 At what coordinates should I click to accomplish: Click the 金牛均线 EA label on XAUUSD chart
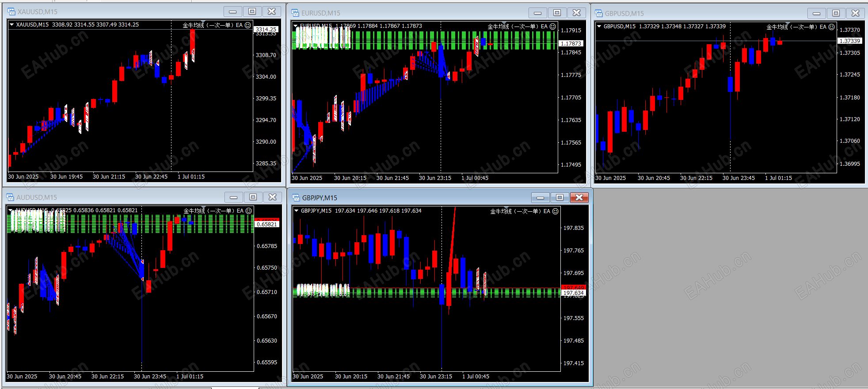pos(213,25)
